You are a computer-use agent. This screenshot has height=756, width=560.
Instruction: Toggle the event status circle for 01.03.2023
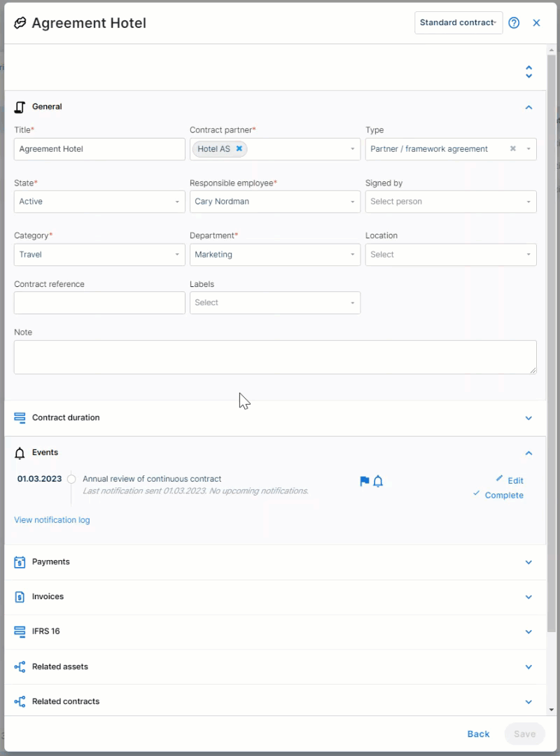(x=71, y=479)
